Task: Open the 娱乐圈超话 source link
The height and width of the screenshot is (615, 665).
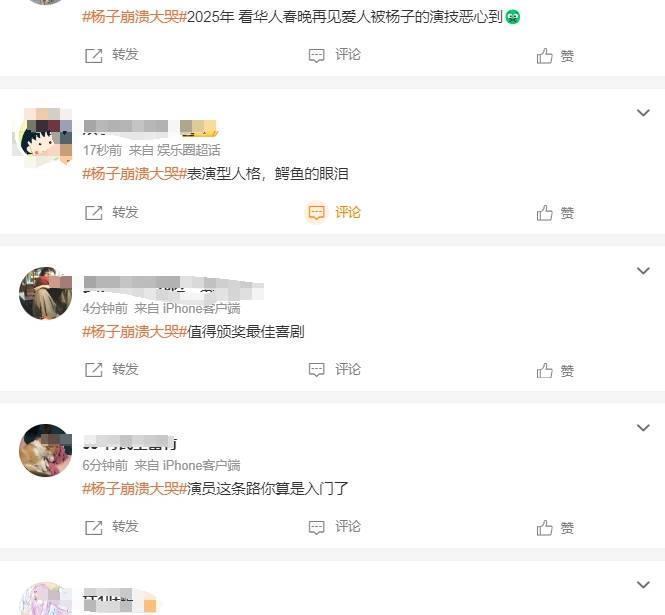Action: point(189,150)
